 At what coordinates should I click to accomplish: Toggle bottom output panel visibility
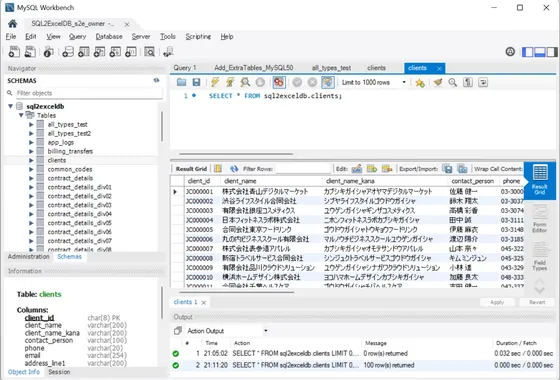[540, 52]
